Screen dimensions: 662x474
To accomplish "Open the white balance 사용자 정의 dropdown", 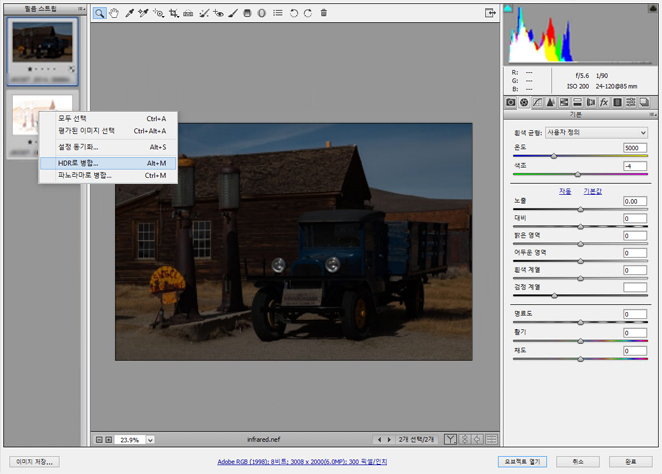I will [x=596, y=132].
